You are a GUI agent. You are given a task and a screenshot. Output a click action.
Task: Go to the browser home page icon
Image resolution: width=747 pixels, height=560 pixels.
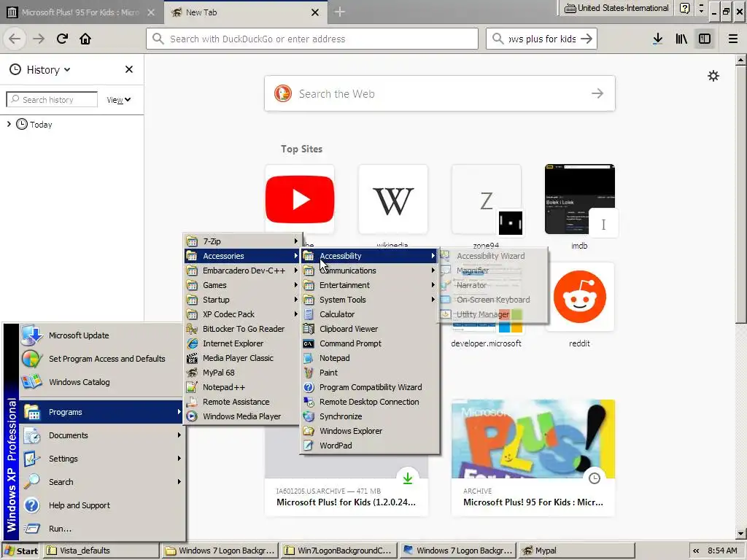click(x=85, y=39)
